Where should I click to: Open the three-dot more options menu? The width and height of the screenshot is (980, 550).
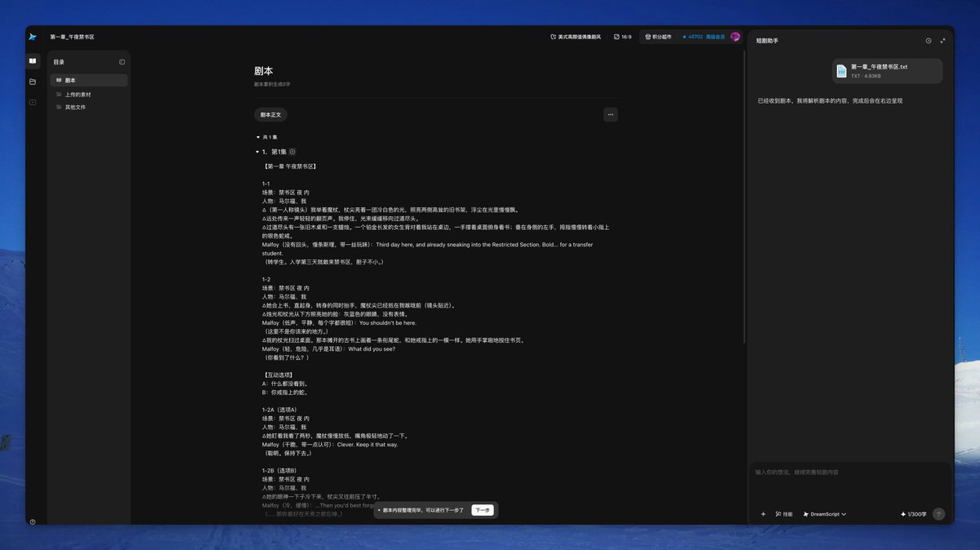[611, 115]
